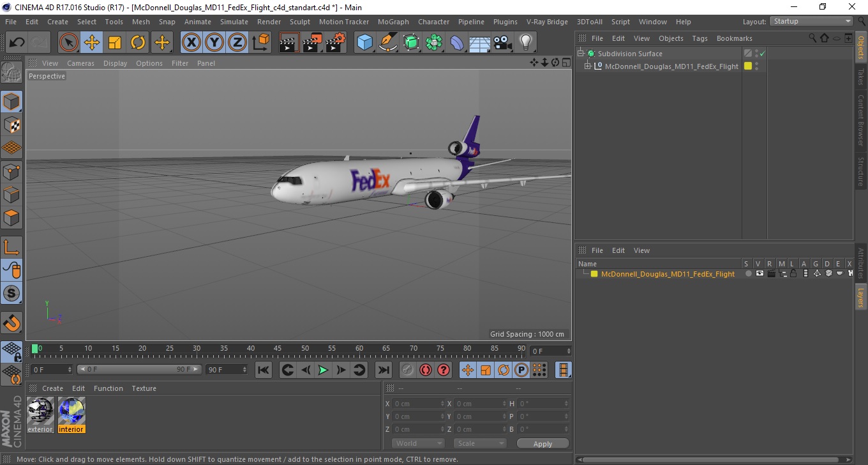Click the X position input field

click(417, 404)
